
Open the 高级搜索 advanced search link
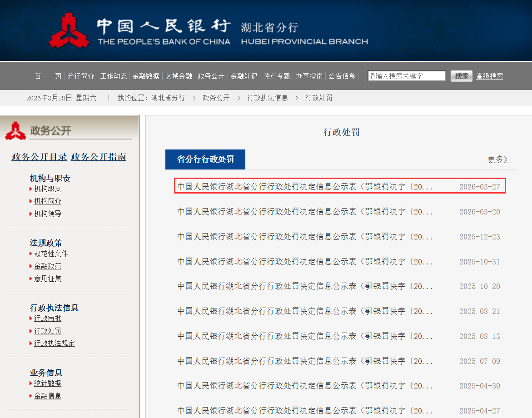(490, 76)
